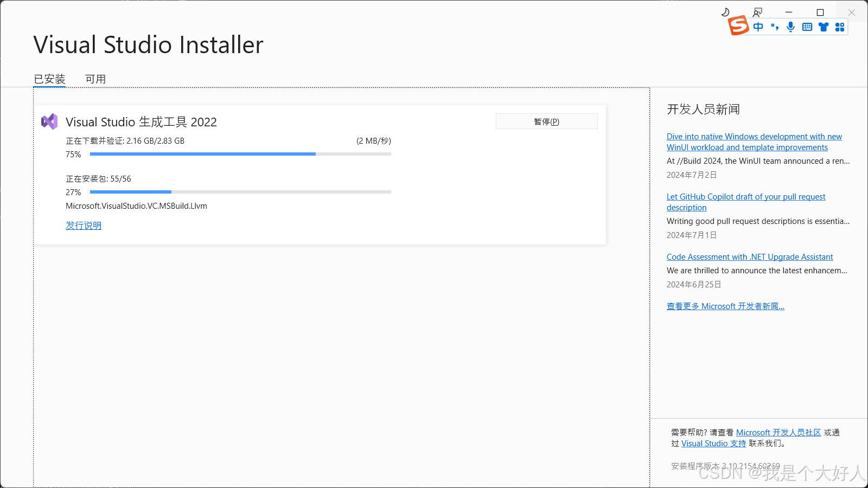Click the 75% download percentage label

[73, 155]
